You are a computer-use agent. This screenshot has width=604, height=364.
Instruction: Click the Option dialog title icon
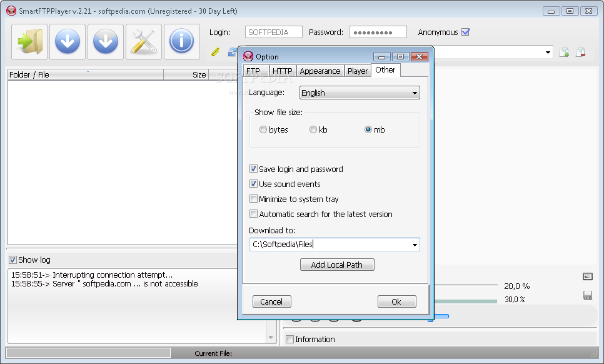tap(248, 57)
